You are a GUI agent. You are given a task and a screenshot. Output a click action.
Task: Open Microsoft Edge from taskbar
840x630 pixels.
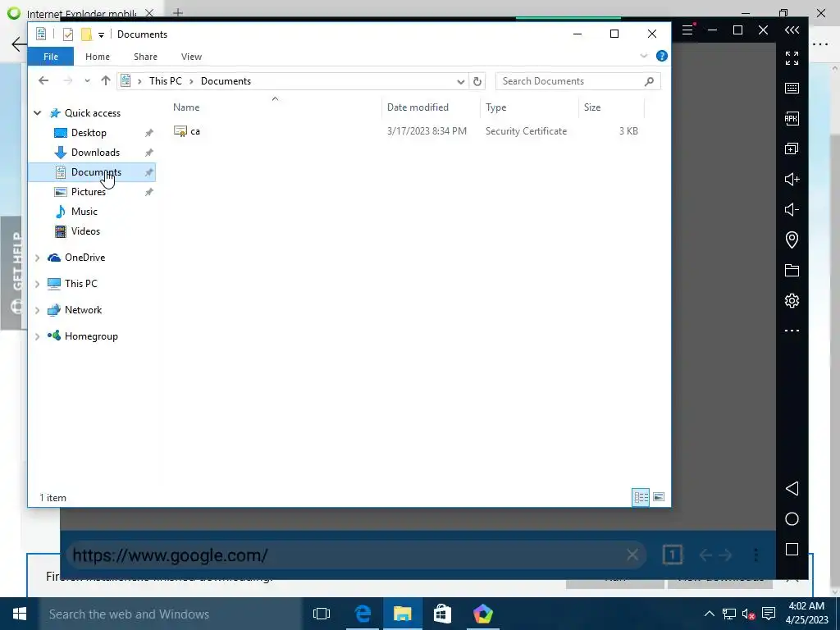pos(363,614)
